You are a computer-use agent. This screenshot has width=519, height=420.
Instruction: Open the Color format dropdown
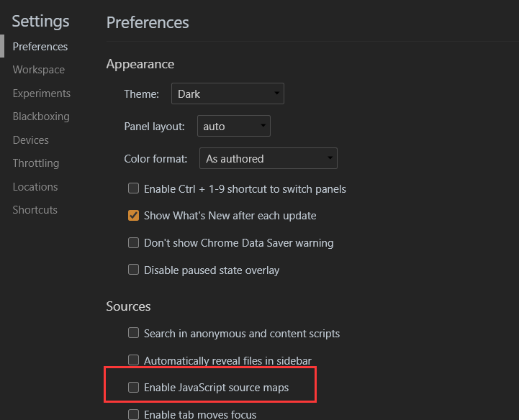pos(268,159)
